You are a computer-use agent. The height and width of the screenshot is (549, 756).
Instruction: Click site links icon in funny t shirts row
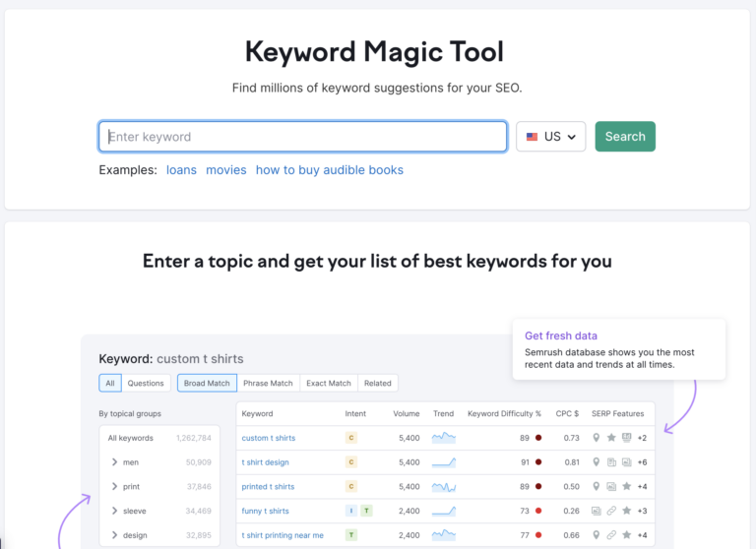[611, 511]
